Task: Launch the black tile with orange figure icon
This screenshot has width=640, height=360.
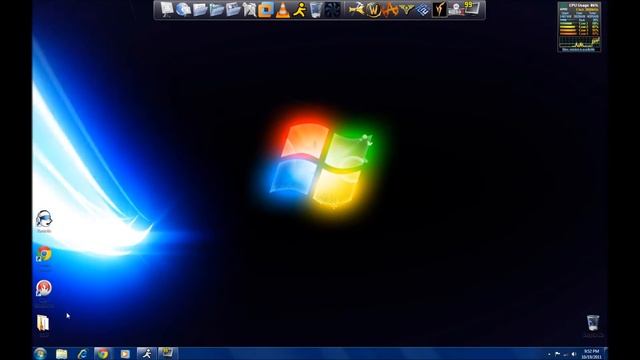Action: [440, 9]
